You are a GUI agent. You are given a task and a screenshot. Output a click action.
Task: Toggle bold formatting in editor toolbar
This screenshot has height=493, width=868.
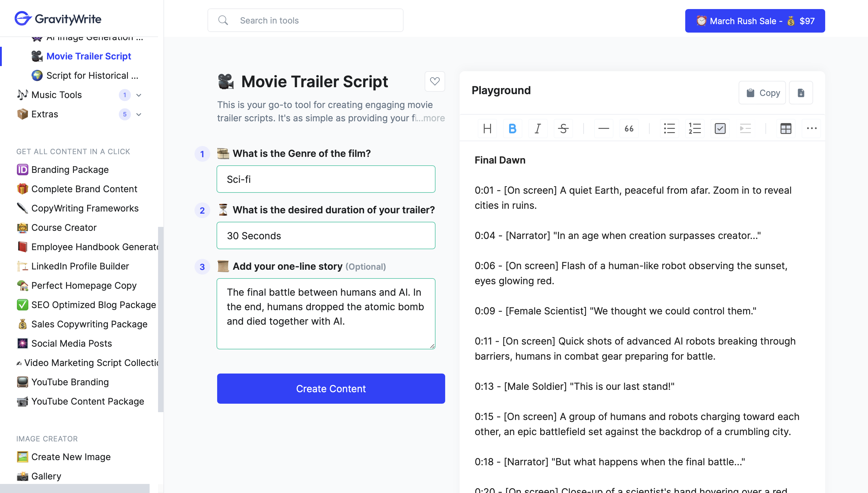[512, 129]
